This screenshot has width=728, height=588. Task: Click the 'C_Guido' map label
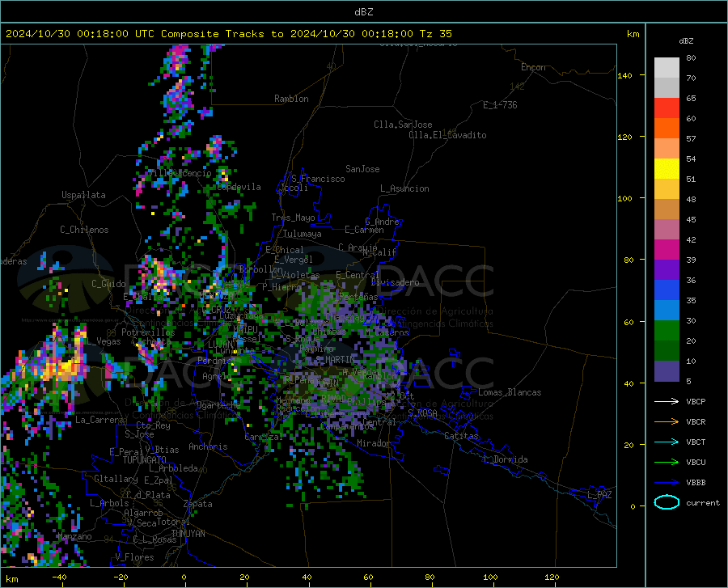pos(108,284)
